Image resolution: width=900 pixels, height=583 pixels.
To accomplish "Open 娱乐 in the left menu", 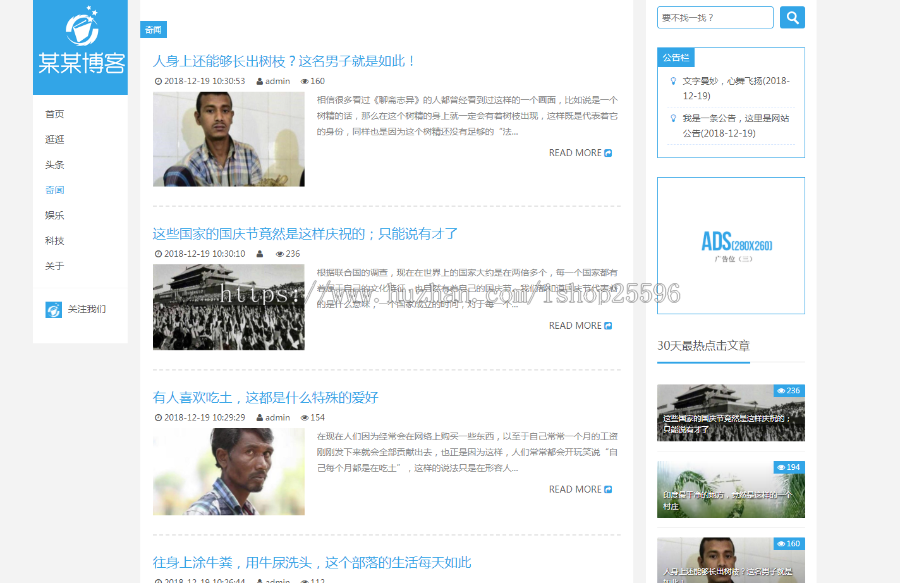I will point(55,215).
